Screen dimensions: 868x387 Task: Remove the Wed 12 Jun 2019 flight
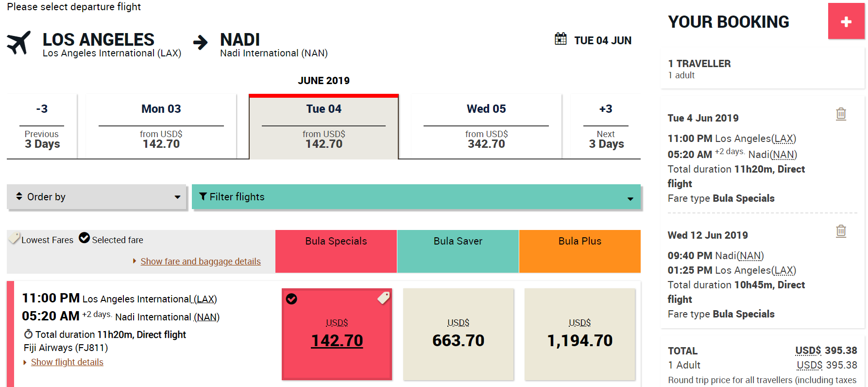(841, 231)
